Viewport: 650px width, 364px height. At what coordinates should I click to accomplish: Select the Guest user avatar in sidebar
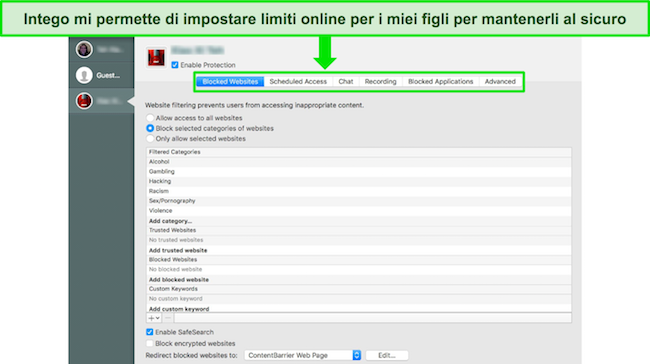[84, 75]
